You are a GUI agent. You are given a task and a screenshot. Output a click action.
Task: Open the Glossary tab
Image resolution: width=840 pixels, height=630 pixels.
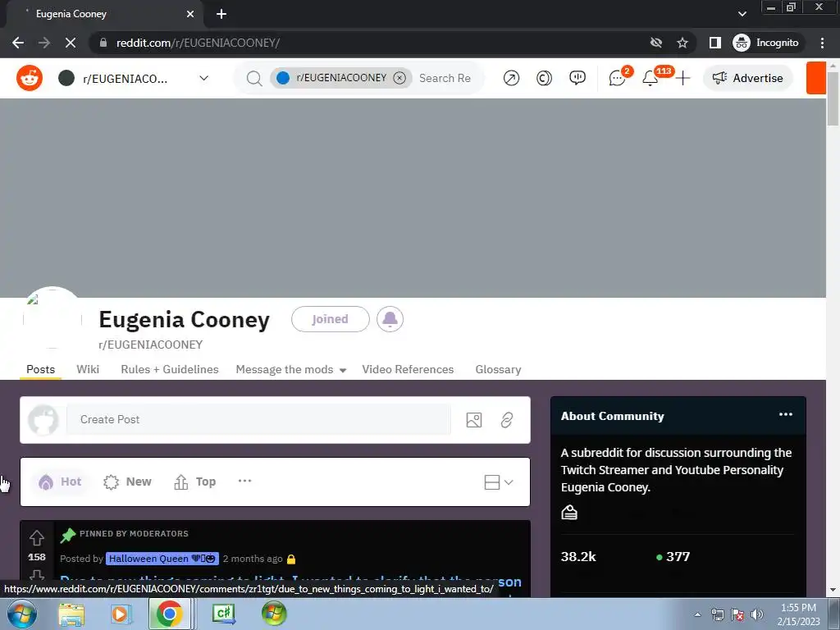pyautogui.click(x=498, y=369)
